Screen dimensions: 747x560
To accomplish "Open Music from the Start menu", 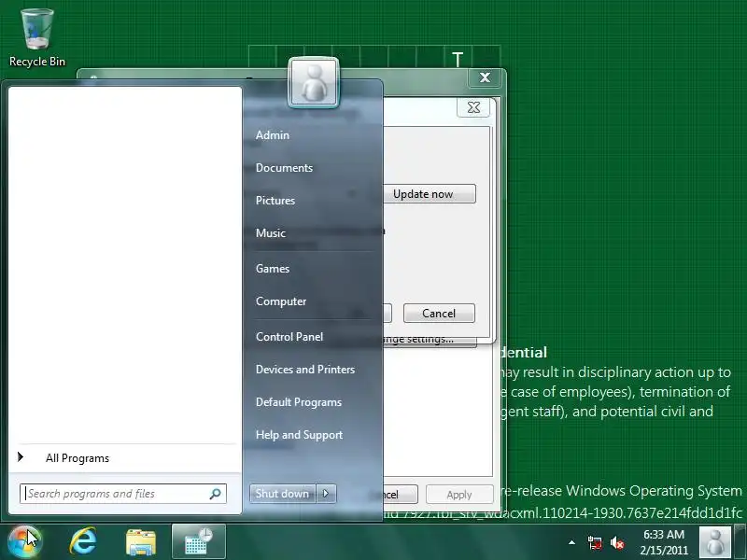I will [x=271, y=232].
